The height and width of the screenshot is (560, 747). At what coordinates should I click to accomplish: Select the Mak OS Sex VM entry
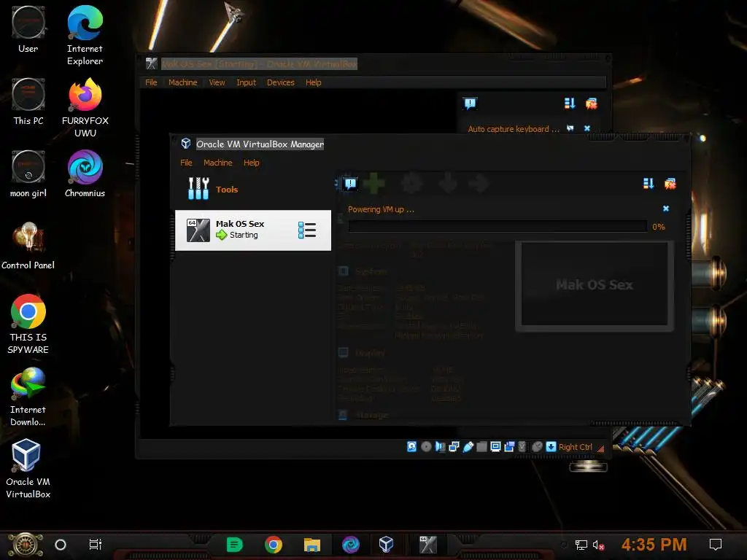pyautogui.click(x=253, y=230)
